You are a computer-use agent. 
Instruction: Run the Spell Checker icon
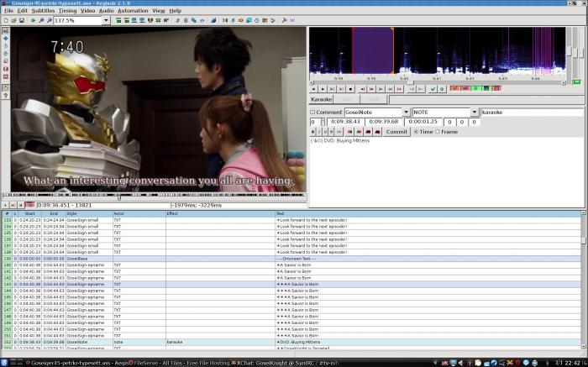[273, 20]
